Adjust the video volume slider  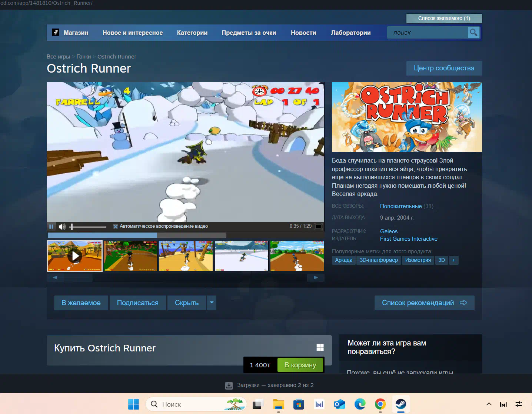click(x=88, y=227)
